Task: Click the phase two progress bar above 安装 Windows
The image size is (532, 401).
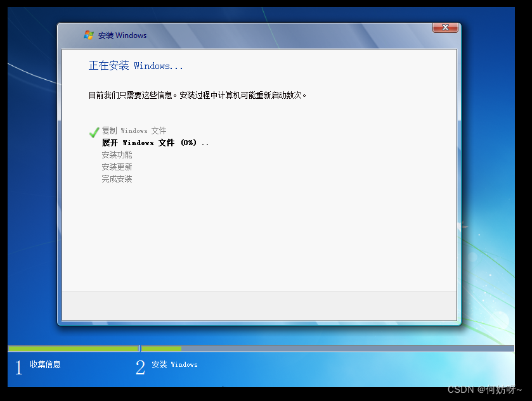Action: 327,348
